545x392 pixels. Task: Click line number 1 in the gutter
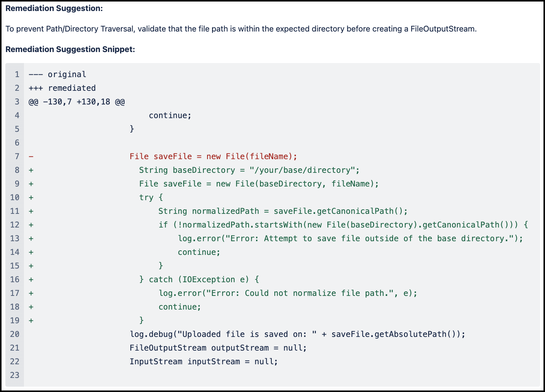click(x=17, y=74)
